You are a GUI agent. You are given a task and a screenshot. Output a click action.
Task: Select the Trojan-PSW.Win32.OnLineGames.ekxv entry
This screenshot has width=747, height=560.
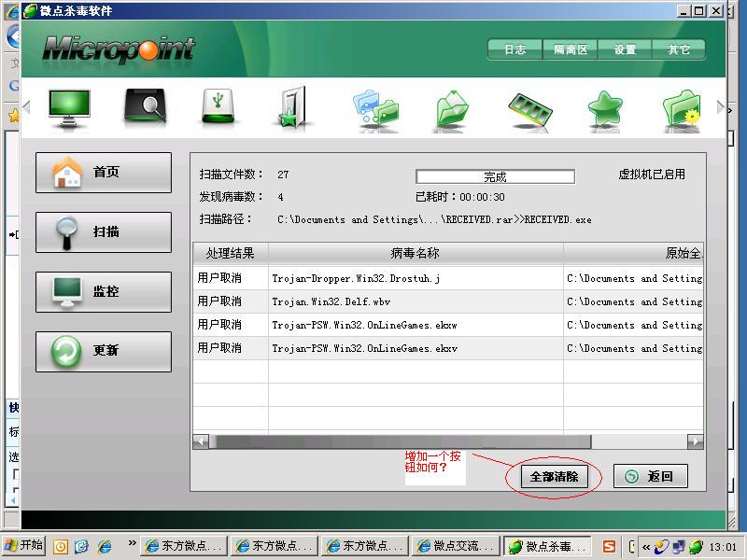448,348
